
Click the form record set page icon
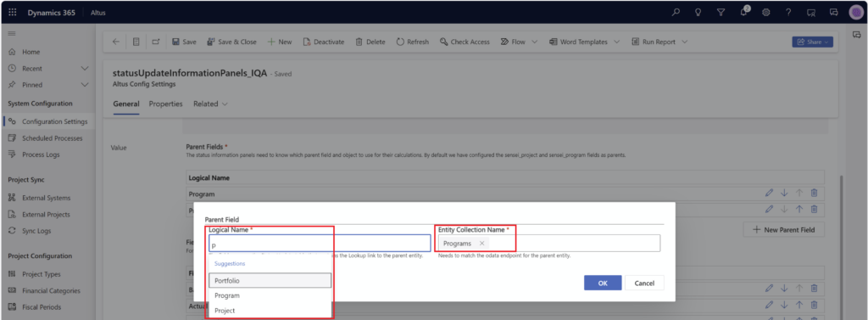[x=136, y=42]
